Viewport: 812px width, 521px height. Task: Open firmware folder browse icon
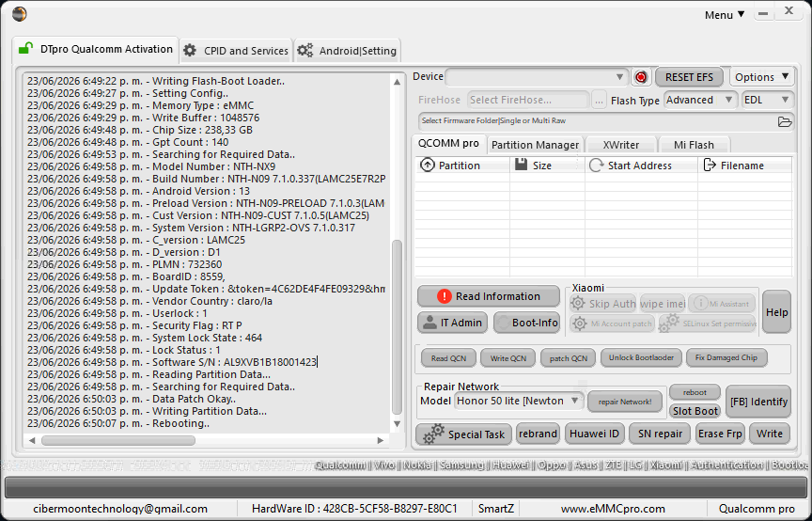[x=785, y=122]
